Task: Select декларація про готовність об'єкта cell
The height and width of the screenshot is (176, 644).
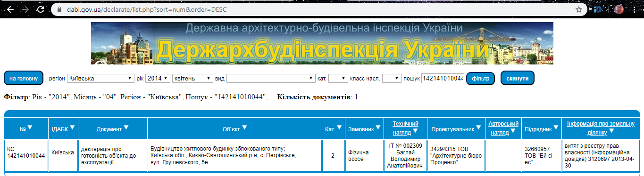Action: pos(112,156)
